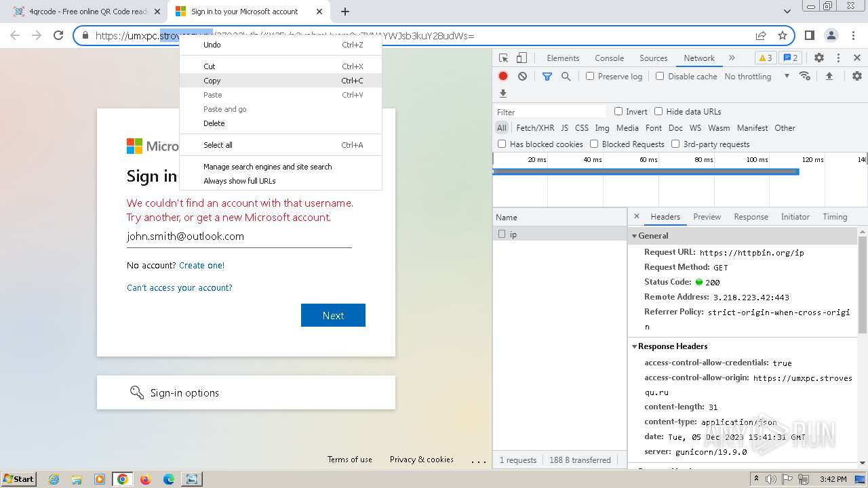Click the headers pane vertical scrollbar

pyautogui.click(x=863, y=285)
